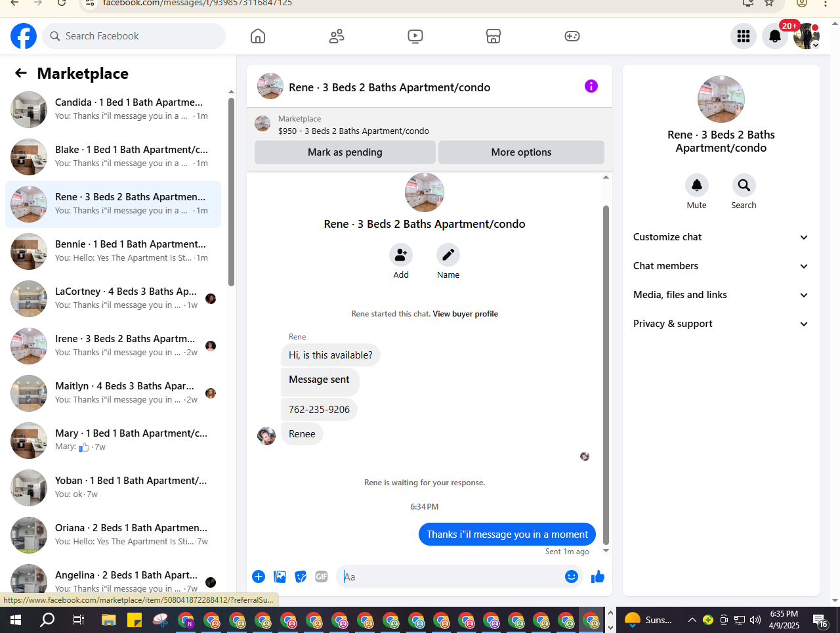This screenshot has width=840, height=633.
Task: Open the volume control in system tray
Action: tap(755, 620)
